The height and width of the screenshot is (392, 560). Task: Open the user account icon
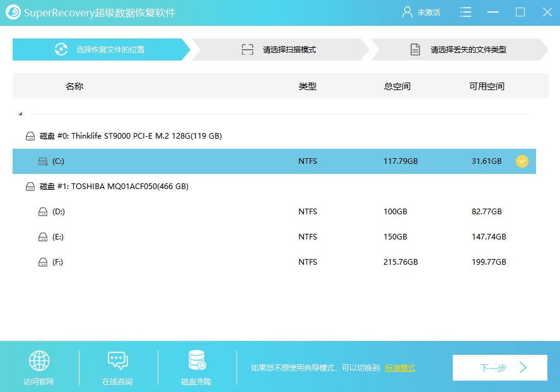coord(407,12)
